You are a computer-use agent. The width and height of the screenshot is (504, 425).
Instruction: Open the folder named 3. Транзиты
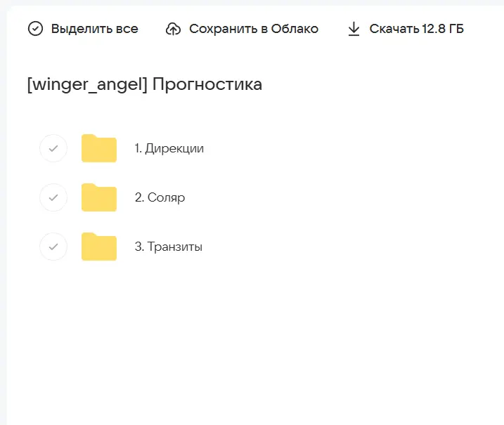coord(169,247)
